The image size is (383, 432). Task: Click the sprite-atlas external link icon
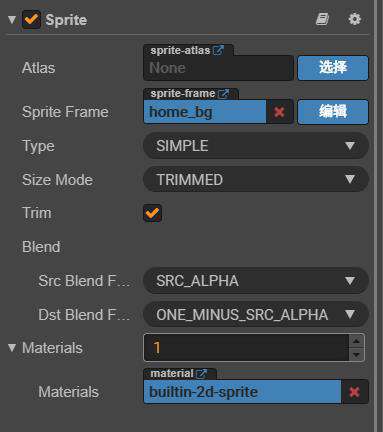tap(218, 50)
